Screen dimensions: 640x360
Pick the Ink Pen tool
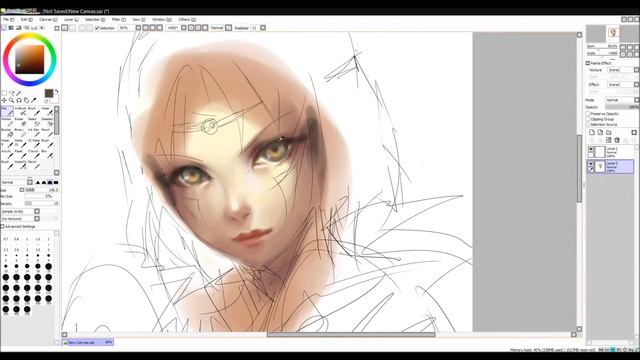pyautogui.click(x=33, y=133)
